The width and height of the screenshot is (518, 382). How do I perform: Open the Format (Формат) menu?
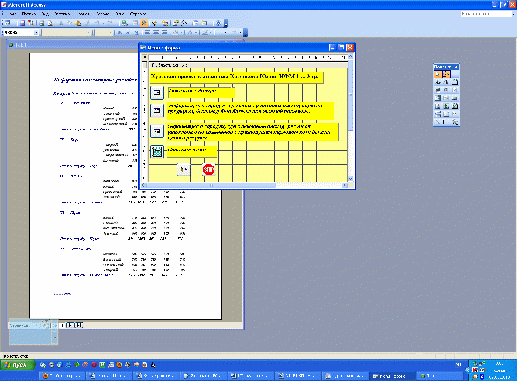point(84,14)
